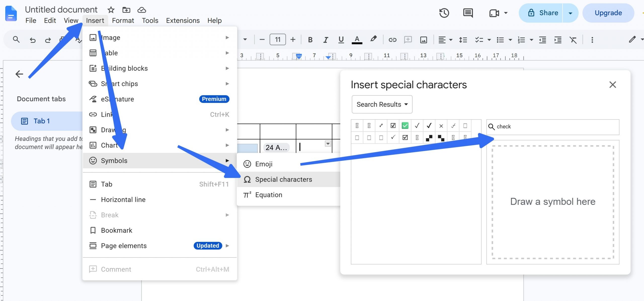The height and width of the screenshot is (301, 644).
Task: Click the insert link toolbar icon
Action: (392, 40)
